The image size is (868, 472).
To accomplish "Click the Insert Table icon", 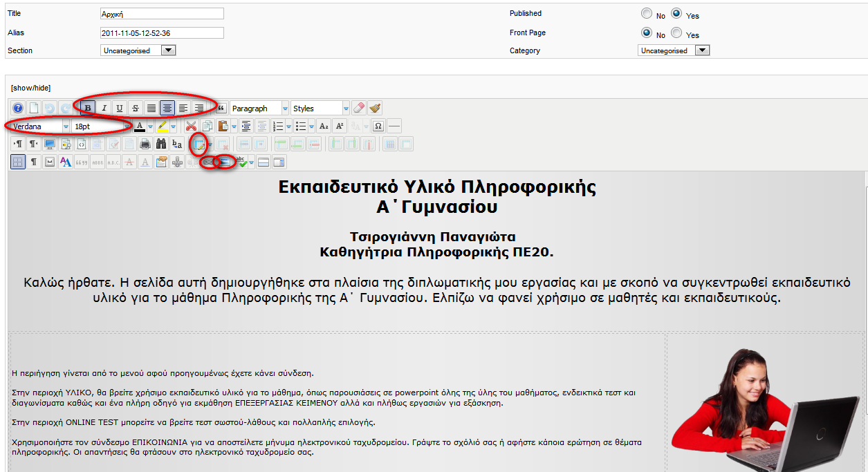I will coord(199,144).
